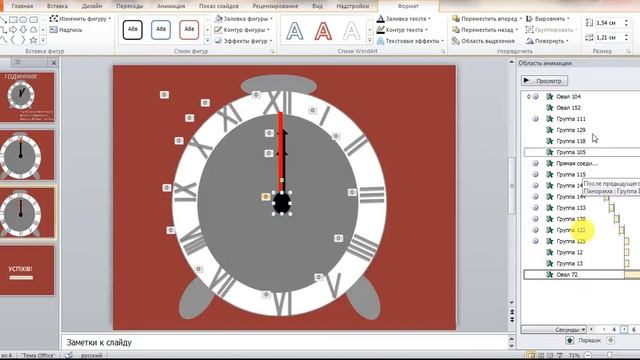This screenshot has height=360, width=640.
Task: Open Область выделения selection pane
Action: [x=483, y=41]
